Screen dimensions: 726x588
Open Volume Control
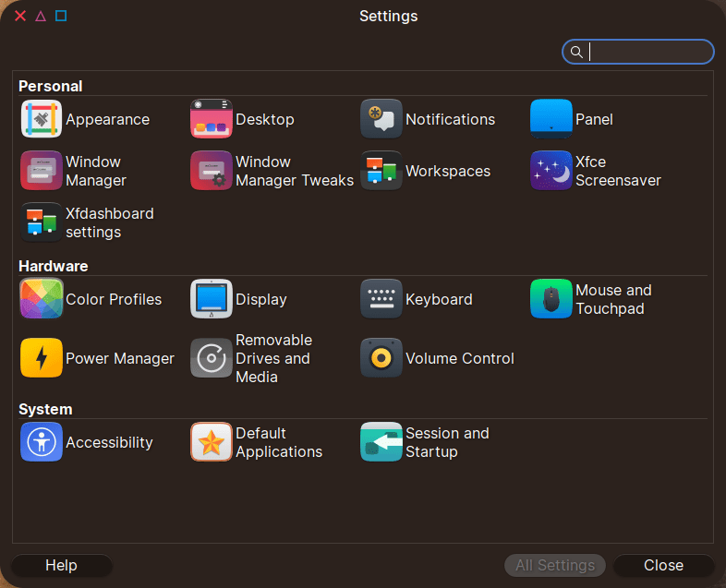(x=381, y=358)
